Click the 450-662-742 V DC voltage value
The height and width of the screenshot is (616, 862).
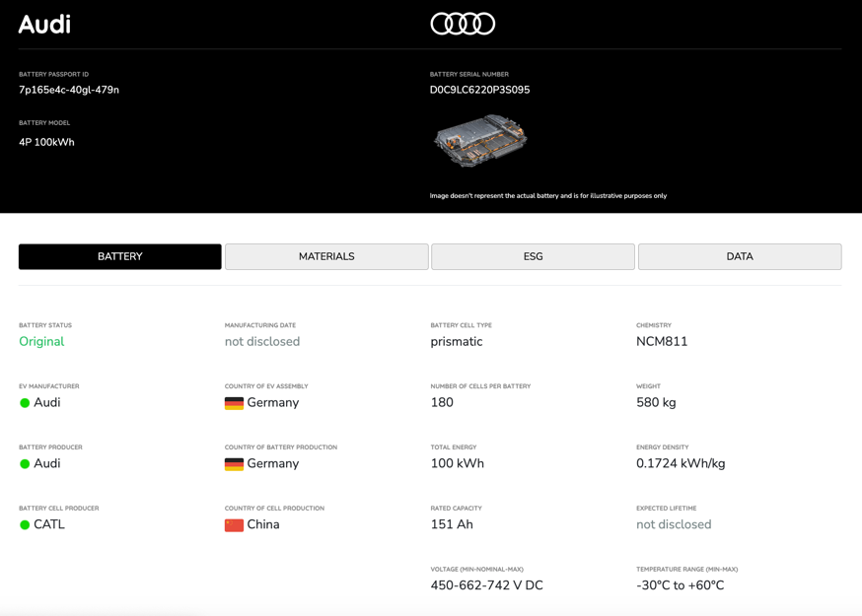(486, 585)
